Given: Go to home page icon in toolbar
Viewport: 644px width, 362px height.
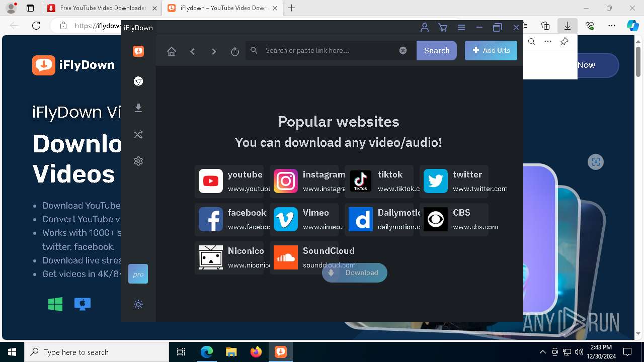Looking at the screenshot, I should tap(172, 51).
